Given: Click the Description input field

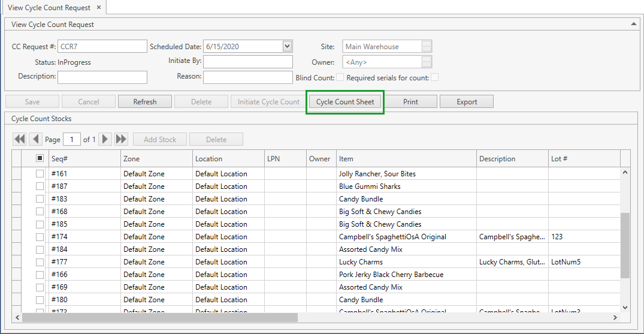Looking at the screenshot, I should point(102,77).
